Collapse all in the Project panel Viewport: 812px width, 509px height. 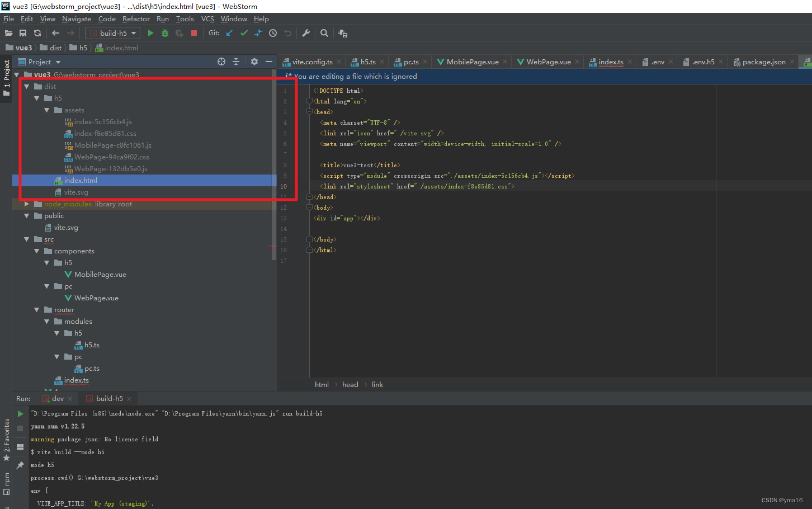point(236,62)
